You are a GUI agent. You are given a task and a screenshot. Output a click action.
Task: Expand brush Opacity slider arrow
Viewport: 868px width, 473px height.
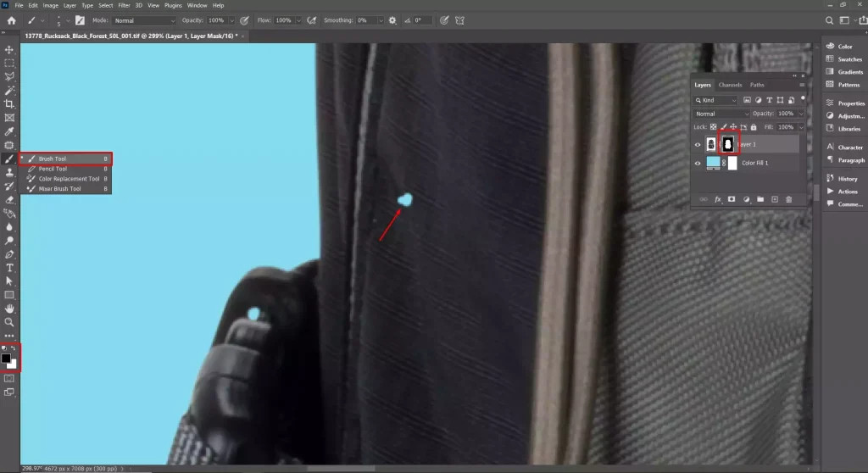tap(231, 20)
